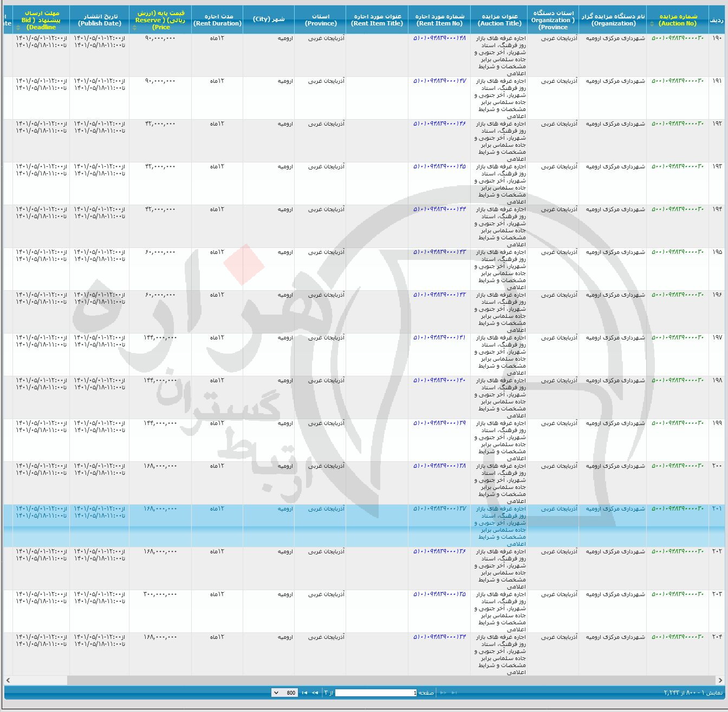Click the greyed-out first page end-arrow
The width and height of the screenshot is (728, 712).
[x=454, y=693]
